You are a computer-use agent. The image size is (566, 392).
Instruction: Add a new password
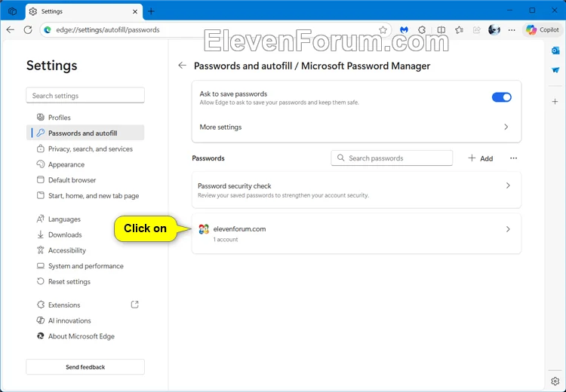[481, 158]
